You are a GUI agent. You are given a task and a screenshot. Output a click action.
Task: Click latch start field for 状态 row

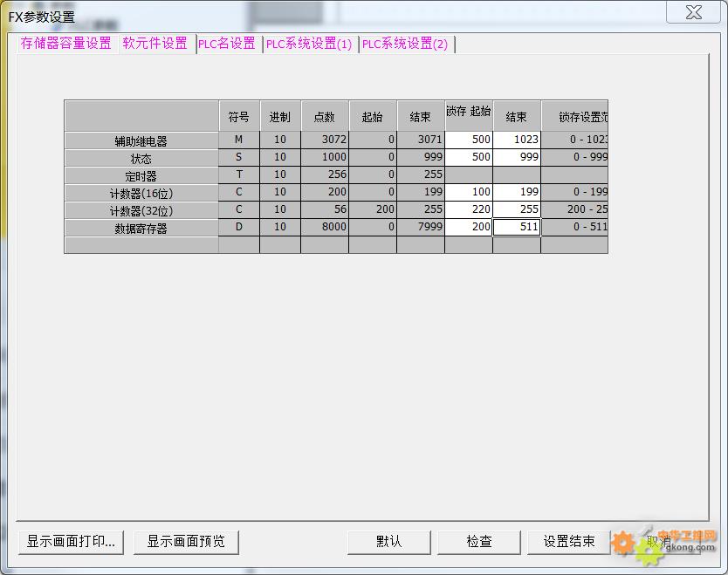(x=469, y=157)
